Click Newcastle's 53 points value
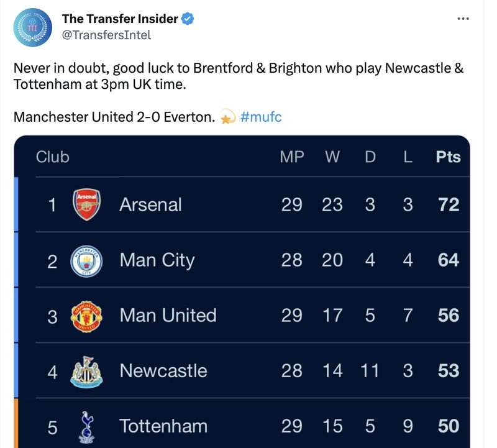497x448 pixels. pyautogui.click(x=448, y=371)
